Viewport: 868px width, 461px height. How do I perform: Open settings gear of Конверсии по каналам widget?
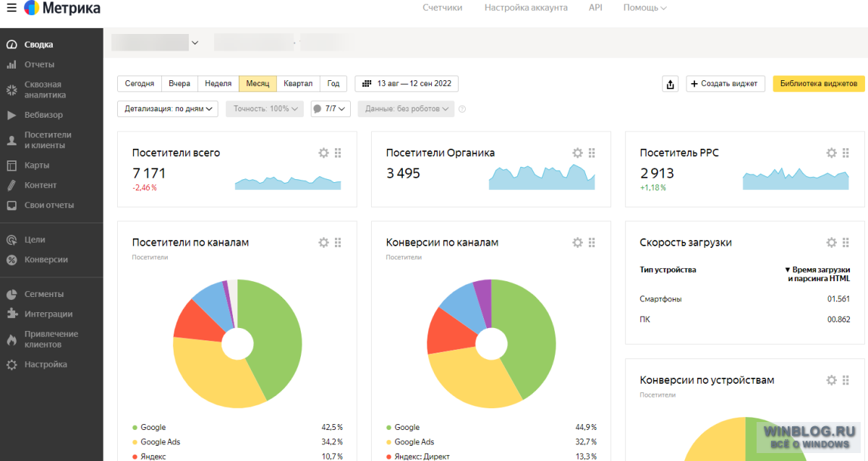tap(577, 243)
